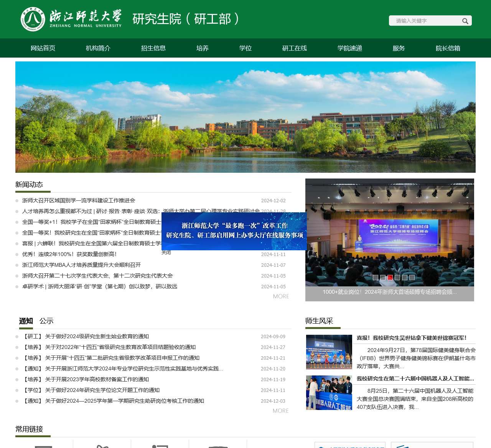Open notice 关于开展2023学年高校教材备案工作的通知

86,379
